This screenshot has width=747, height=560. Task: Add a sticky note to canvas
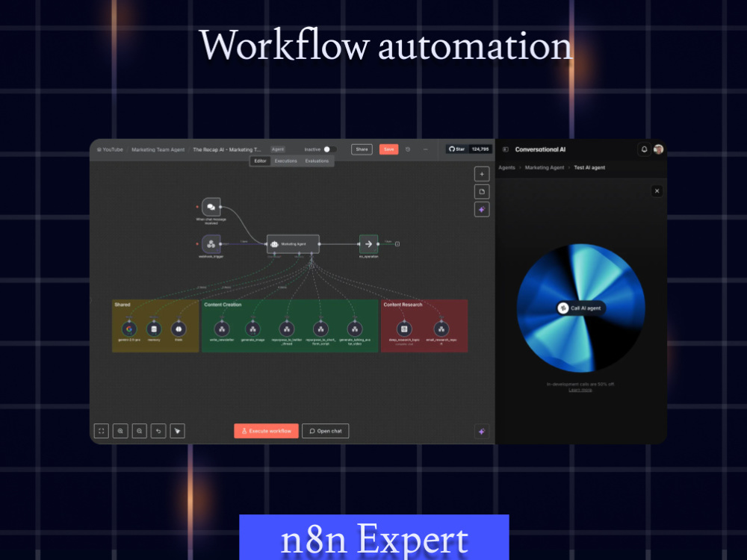(482, 192)
